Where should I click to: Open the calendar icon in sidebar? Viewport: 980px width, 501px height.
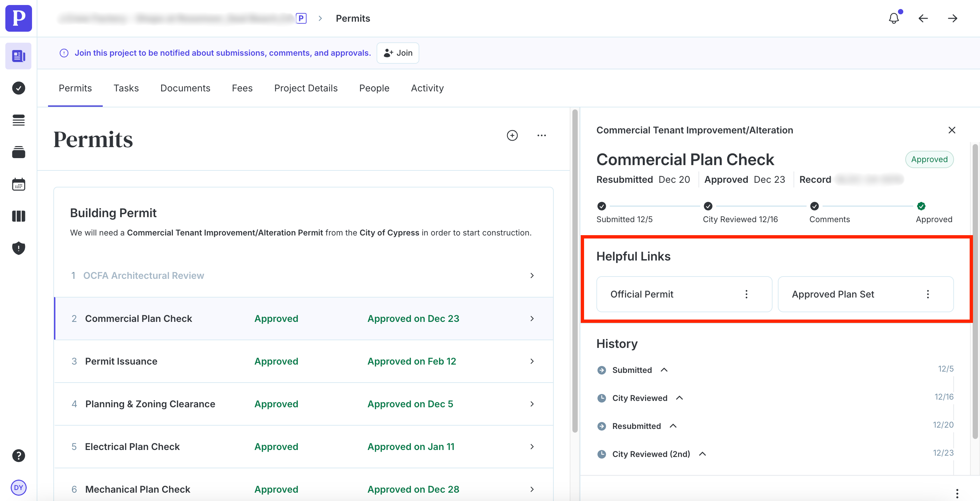18,184
